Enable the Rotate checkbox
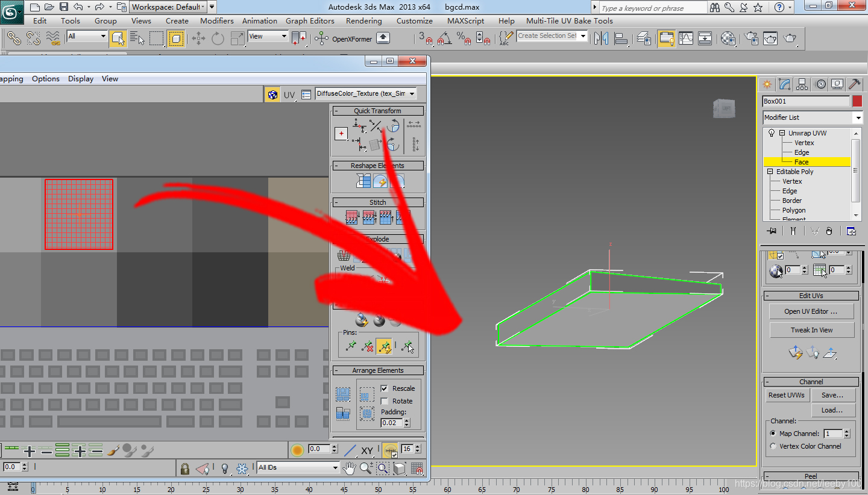Image resolution: width=868 pixels, height=495 pixels. [x=385, y=401]
